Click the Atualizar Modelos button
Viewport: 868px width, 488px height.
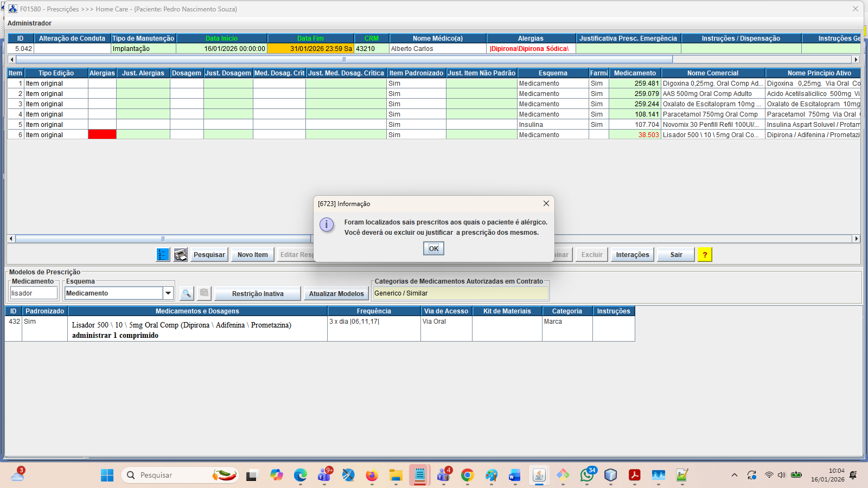[x=336, y=294]
